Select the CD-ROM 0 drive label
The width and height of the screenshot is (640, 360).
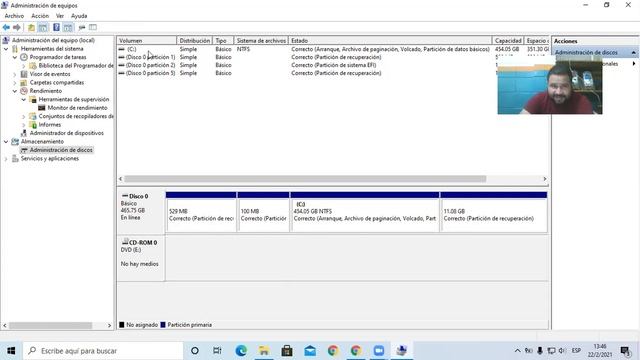point(141,258)
